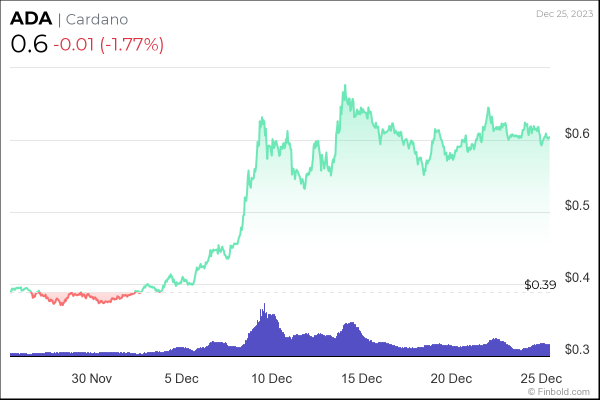Click the $0.3 y-axis label
The width and height of the screenshot is (600, 400).
tap(577, 349)
